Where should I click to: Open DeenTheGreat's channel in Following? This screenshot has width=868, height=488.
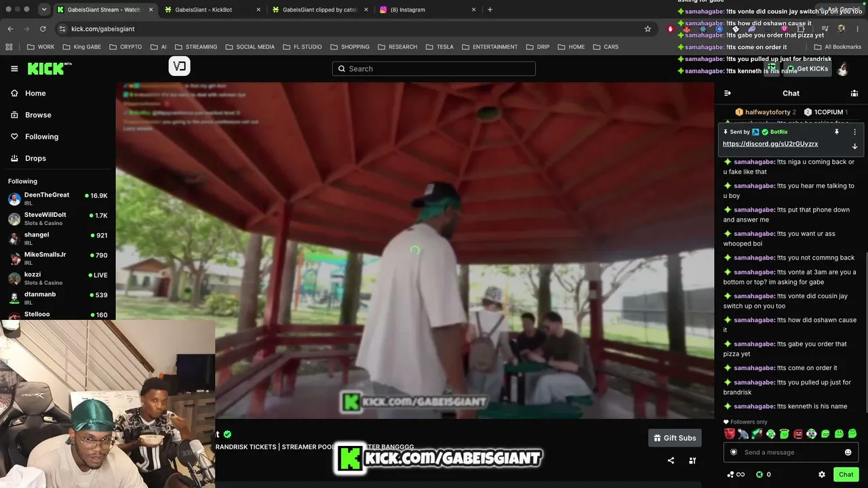[58, 199]
